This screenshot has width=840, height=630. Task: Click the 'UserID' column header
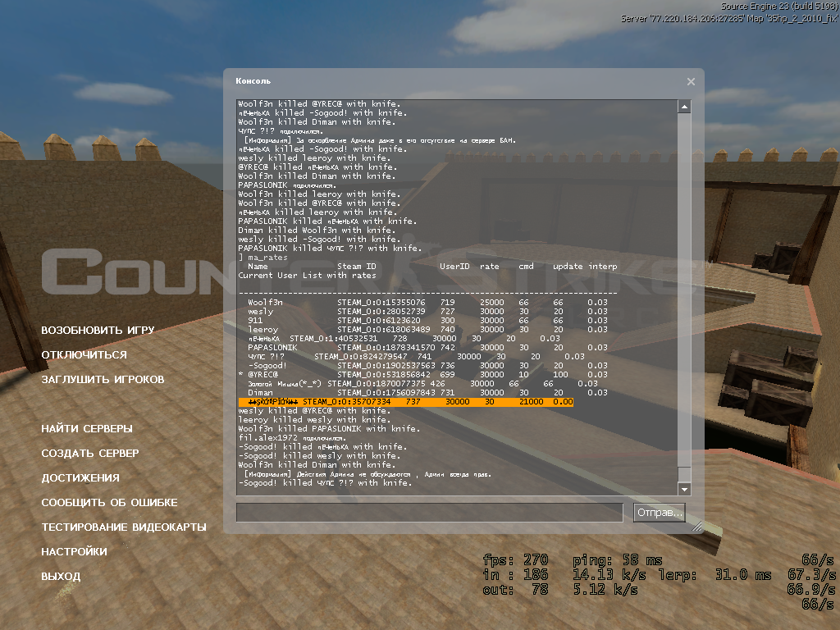point(454,267)
